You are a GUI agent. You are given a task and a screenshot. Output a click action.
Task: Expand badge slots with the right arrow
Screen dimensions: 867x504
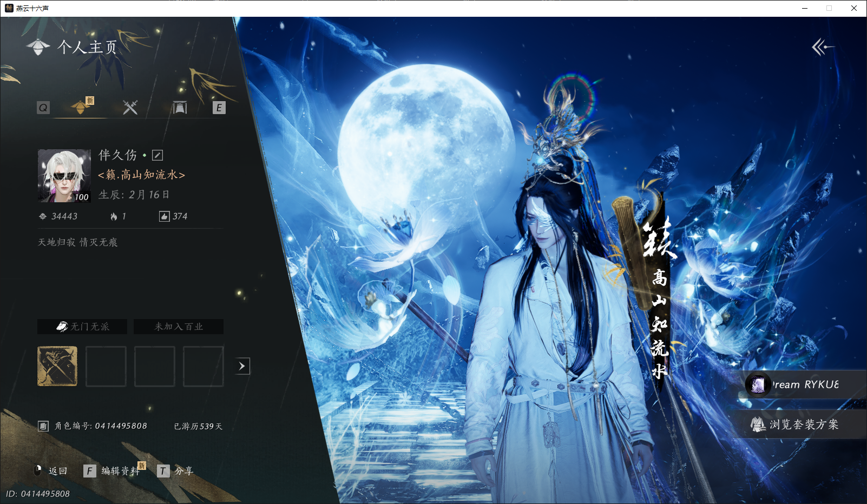pyautogui.click(x=242, y=366)
